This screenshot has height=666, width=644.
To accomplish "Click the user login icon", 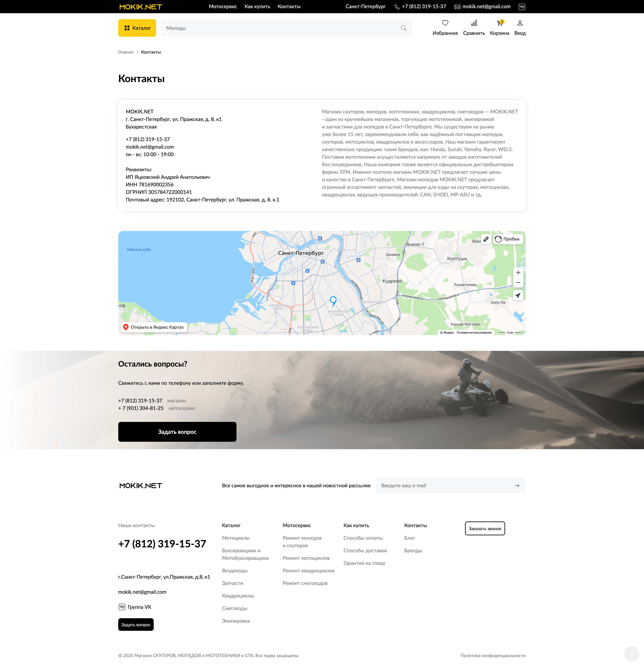I will click(x=520, y=23).
